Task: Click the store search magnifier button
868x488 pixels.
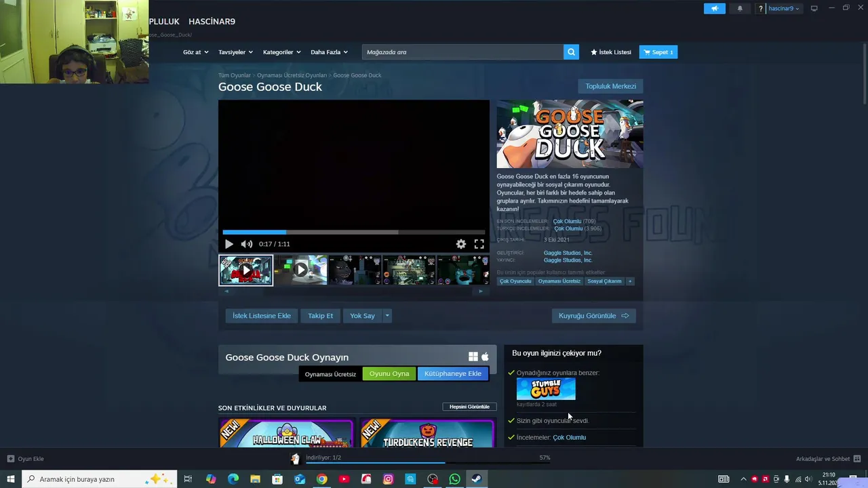Action: 571,52
